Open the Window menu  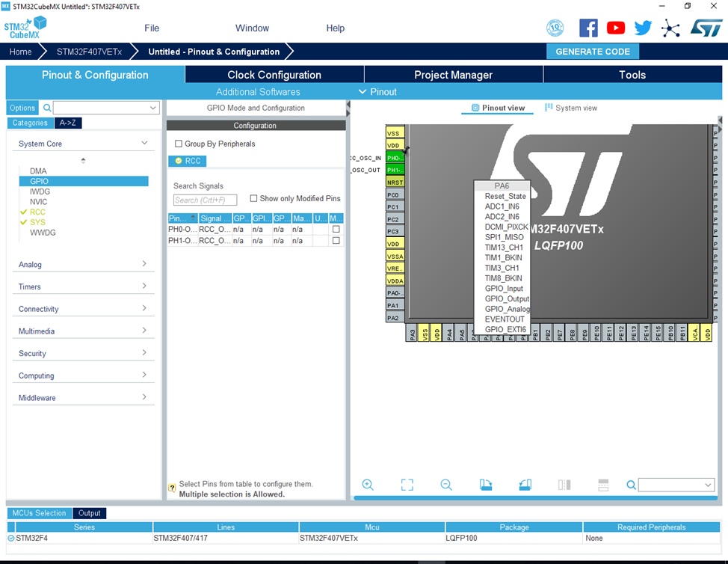click(x=252, y=28)
